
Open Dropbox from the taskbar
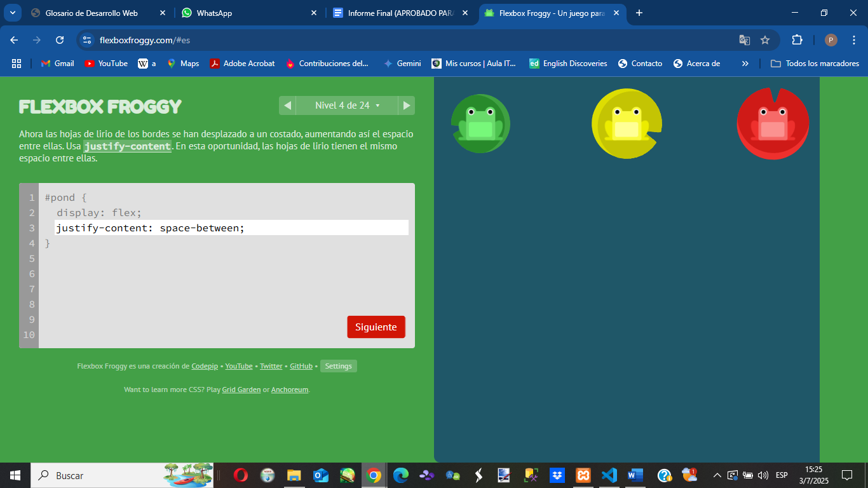[557, 475]
